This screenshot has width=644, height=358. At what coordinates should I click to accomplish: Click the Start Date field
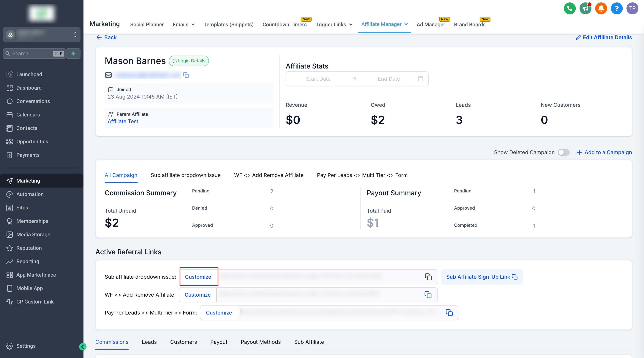coord(318,79)
